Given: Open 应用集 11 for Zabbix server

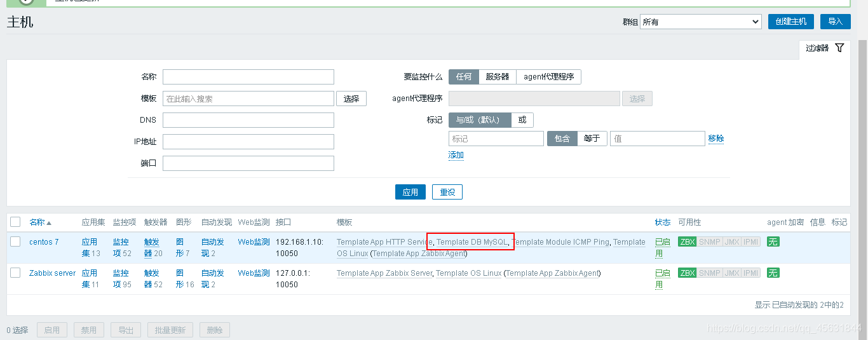Looking at the screenshot, I should click(90, 278).
